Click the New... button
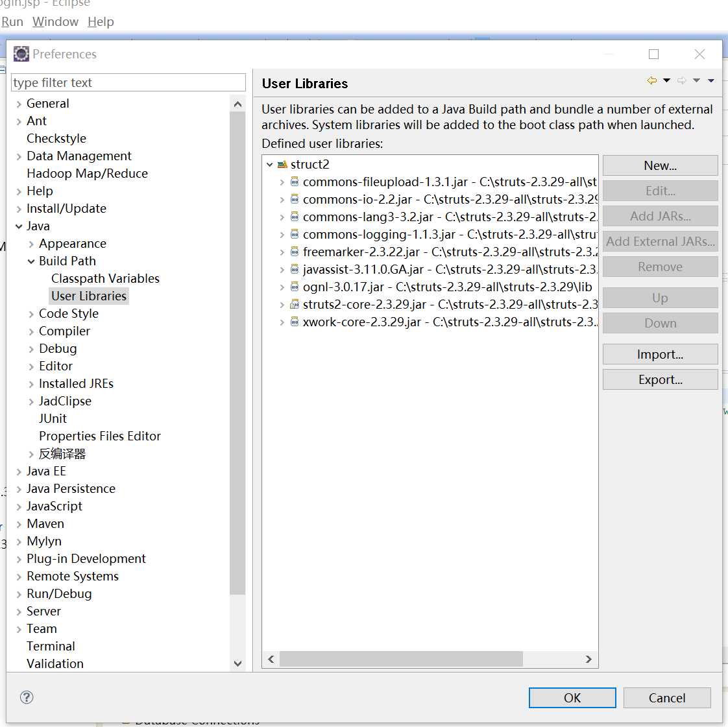The width and height of the screenshot is (728, 727). pyautogui.click(x=660, y=165)
